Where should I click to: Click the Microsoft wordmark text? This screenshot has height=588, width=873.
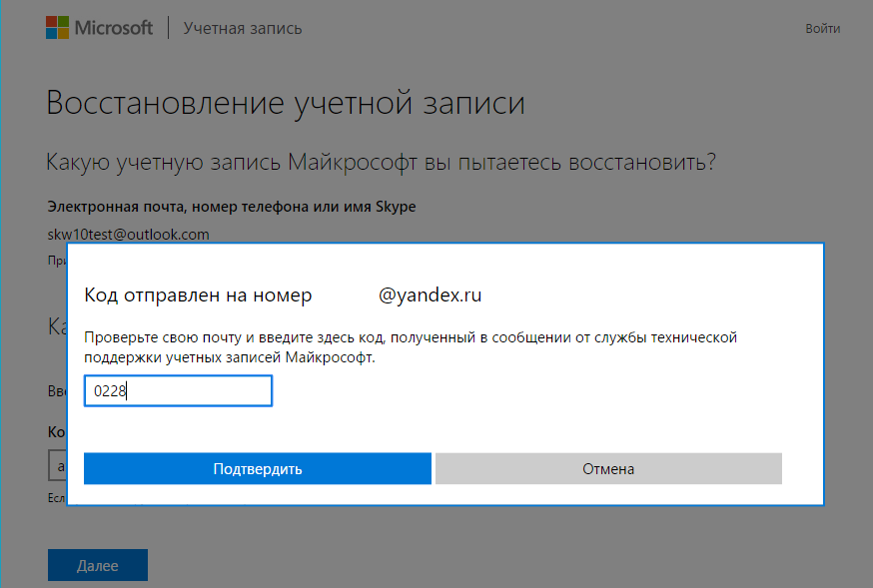click(113, 28)
